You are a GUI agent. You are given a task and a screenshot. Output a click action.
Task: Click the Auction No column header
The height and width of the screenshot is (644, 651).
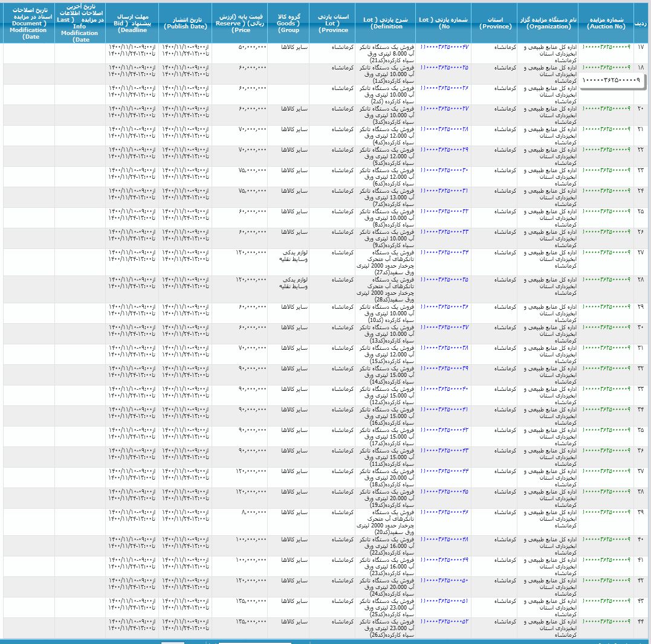coord(605,23)
